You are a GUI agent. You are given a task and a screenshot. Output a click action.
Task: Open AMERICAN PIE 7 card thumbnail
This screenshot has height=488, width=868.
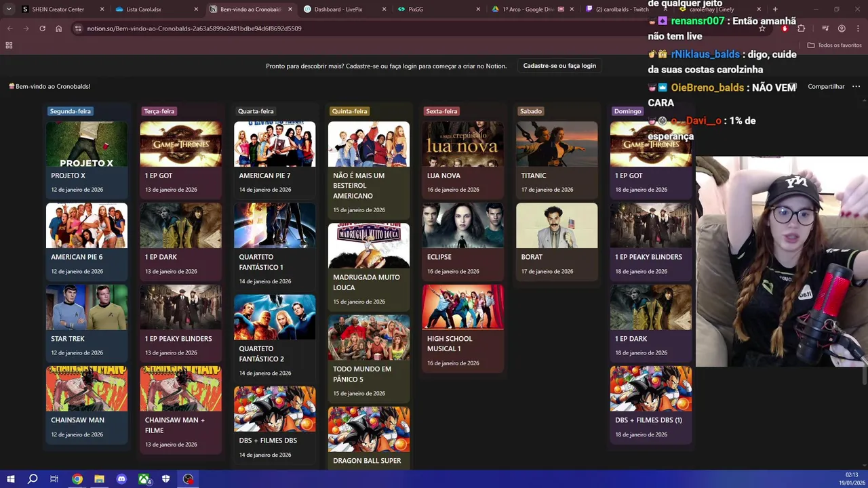pos(275,144)
